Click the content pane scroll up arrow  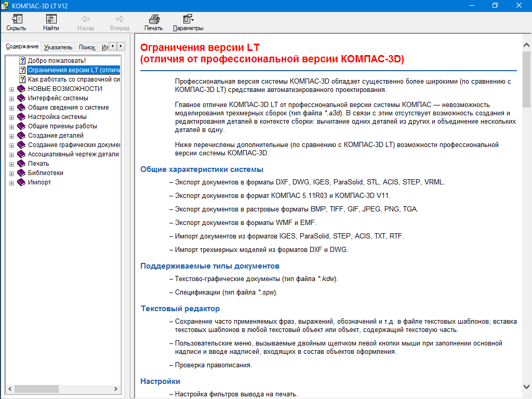(526, 45)
